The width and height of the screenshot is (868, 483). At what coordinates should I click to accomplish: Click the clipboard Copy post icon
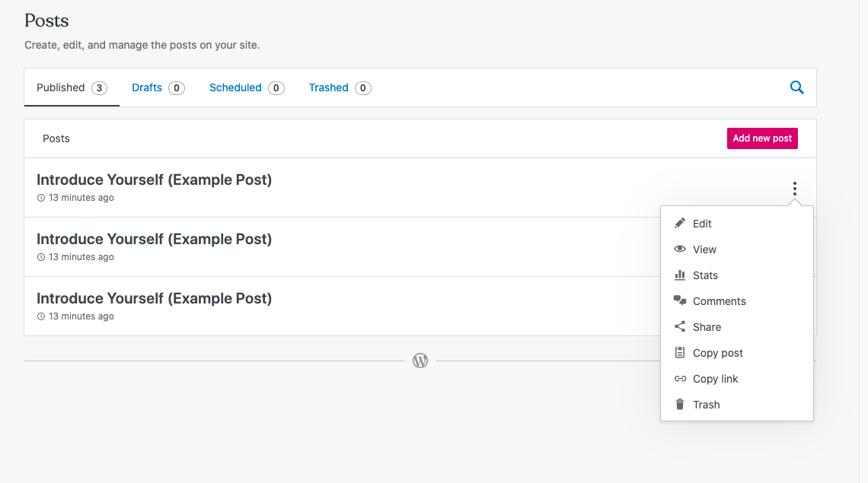coord(680,353)
